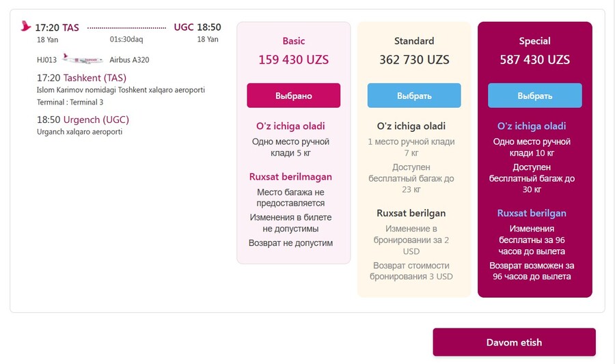Click the Basic fare title
The width and height of the screenshot is (615, 364).
[293, 41]
